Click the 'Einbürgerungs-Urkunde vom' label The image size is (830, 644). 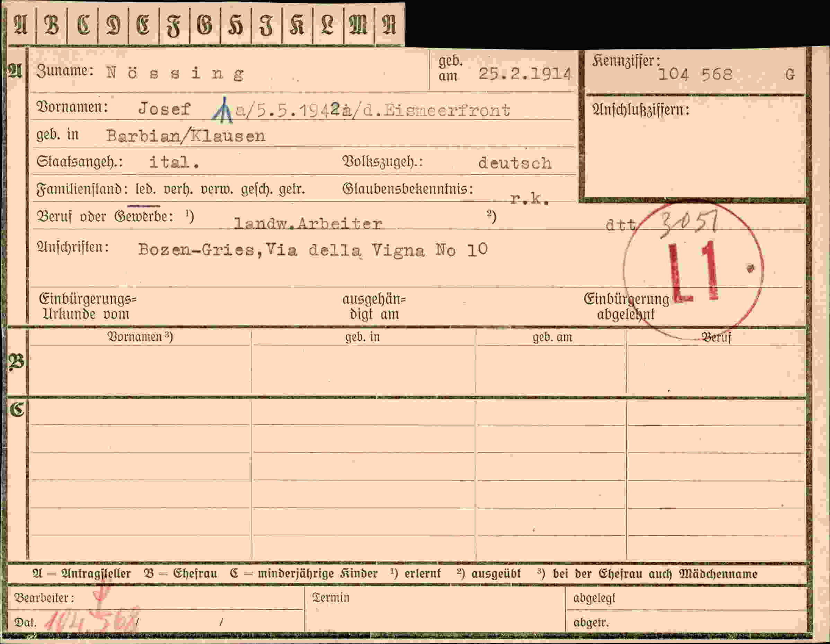87,307
